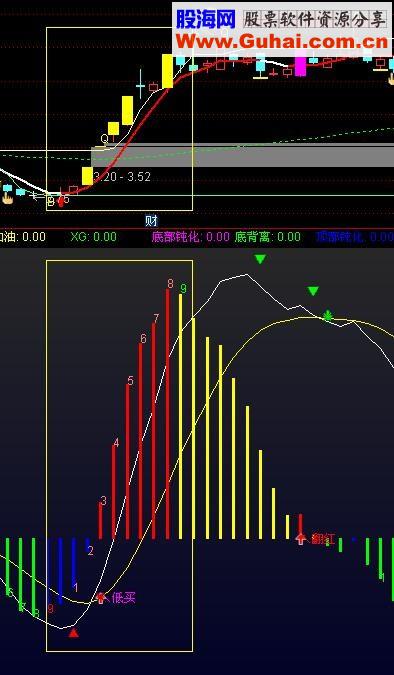The width and height of the screenshot is (394, 675).
Task: Click the number 5 on the red bars
Action: pos(130,381)
